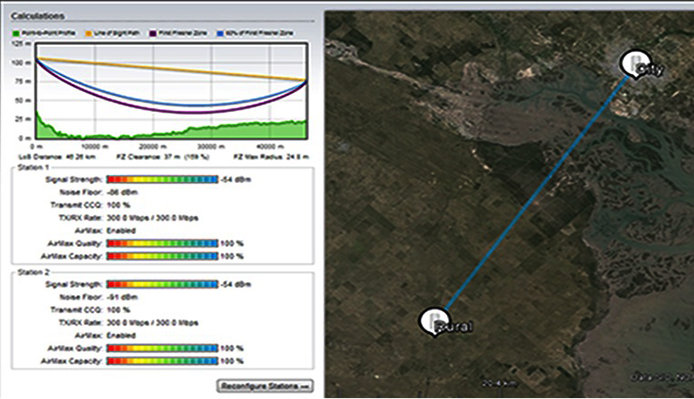Image resolution: width=694 pixels, height=399 pixels.
Task: Click Station 1 Signal Strength bar
Action: pyautogui.click(x=162, y=179)
